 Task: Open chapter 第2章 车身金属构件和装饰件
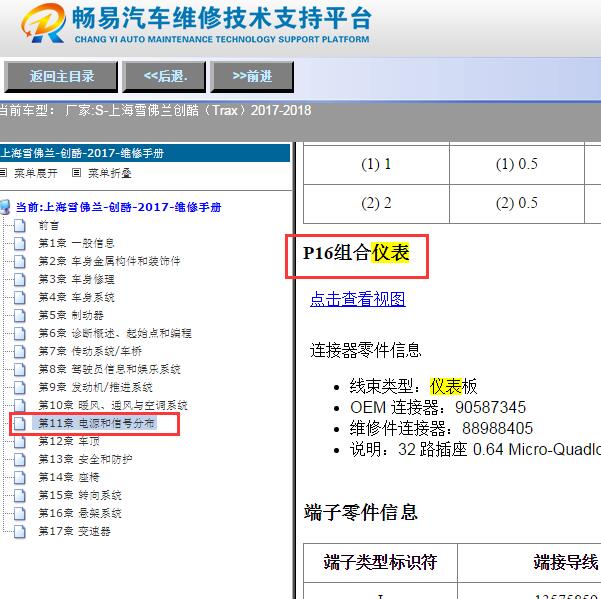click(x=109, y=261)
